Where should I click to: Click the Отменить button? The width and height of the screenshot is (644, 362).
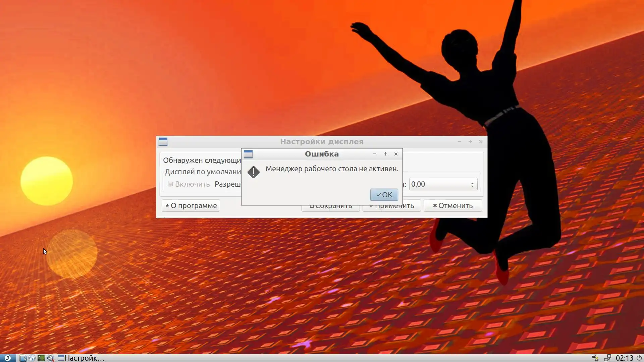coord(452,205)
